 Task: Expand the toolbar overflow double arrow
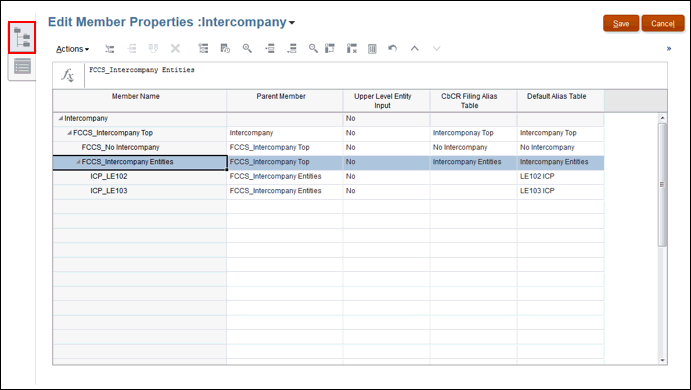coord(669,48)
